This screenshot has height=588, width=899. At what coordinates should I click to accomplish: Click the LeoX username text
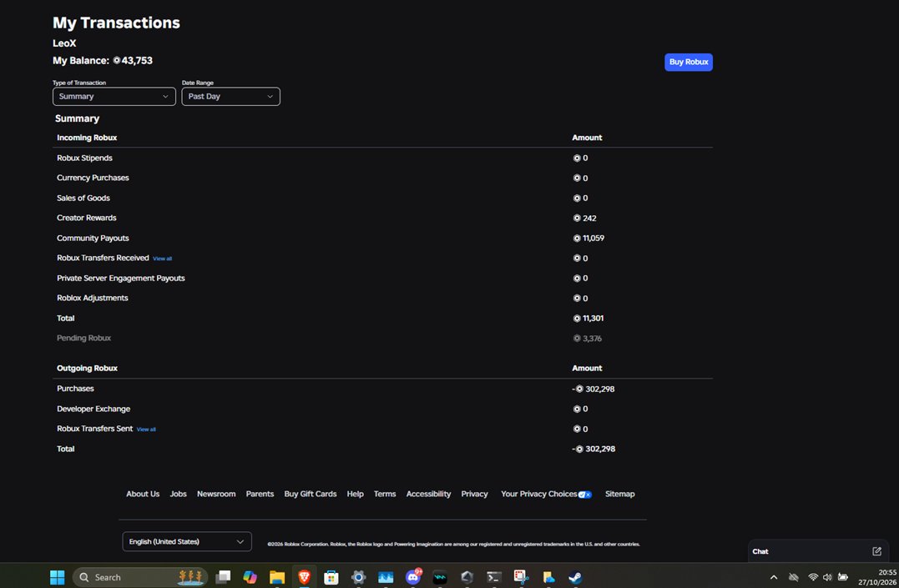pyautogui.click(x=64, y=43)
